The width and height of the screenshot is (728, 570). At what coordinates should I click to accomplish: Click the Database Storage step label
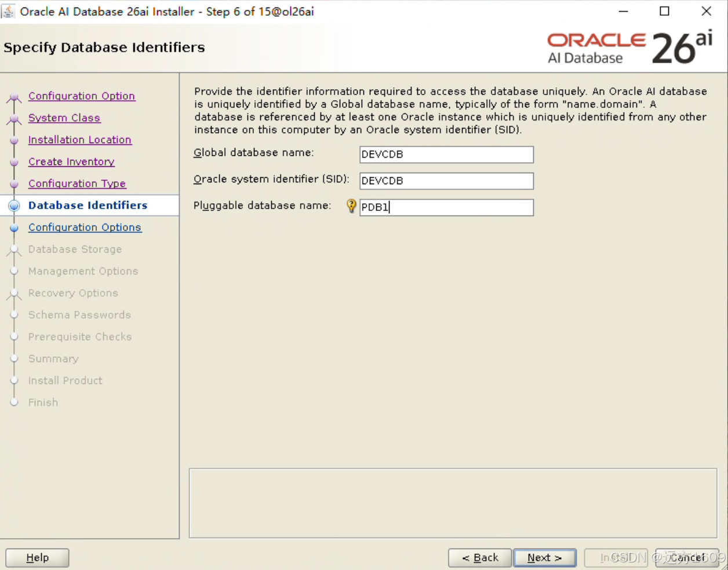(x=75, y=250)
